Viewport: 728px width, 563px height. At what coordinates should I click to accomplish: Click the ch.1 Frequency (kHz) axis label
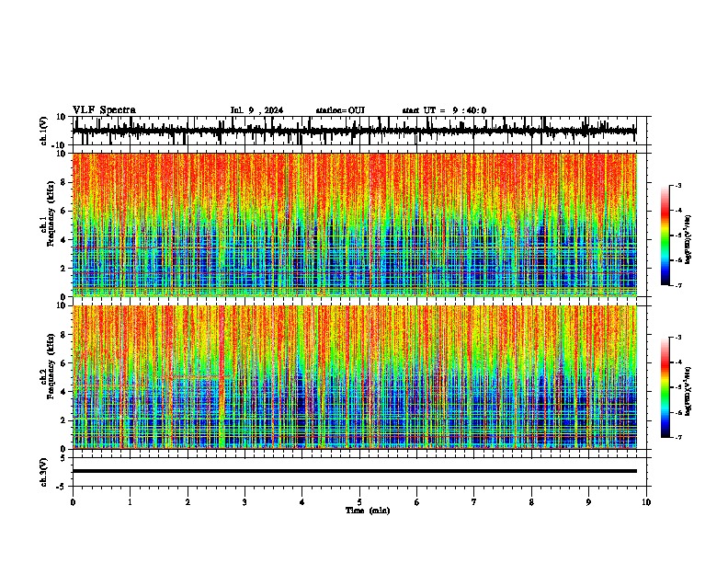pyautogui.click(x=49, y=224)
